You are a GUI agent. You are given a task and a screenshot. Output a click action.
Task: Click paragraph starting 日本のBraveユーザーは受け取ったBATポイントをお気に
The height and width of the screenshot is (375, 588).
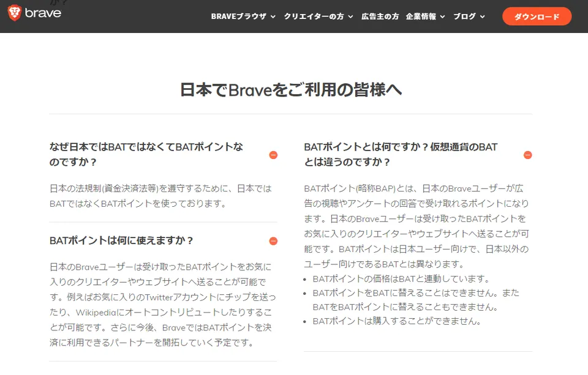point(163,305)
